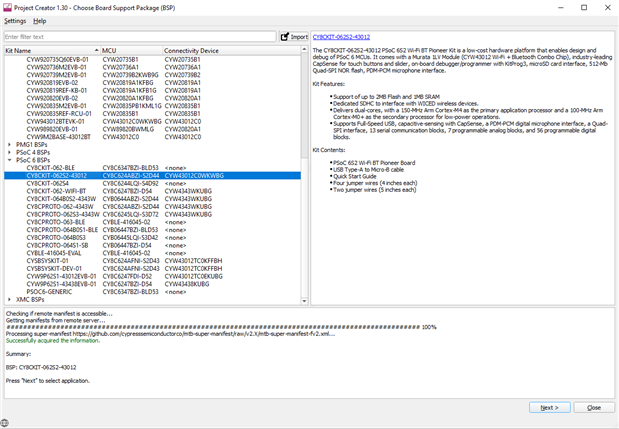Select the CY8CKIT-064B0S2-4343W kit

152,199
